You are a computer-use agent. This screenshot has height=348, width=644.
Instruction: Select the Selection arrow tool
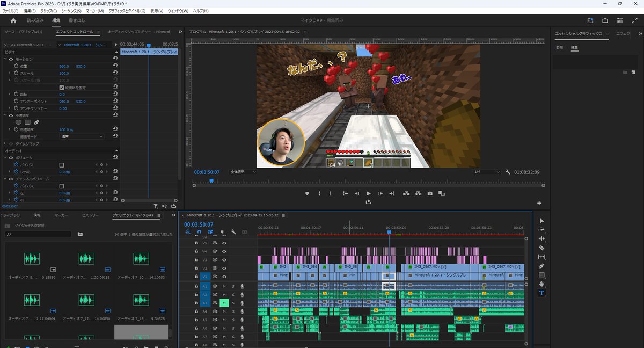click(x=541, y=220)
